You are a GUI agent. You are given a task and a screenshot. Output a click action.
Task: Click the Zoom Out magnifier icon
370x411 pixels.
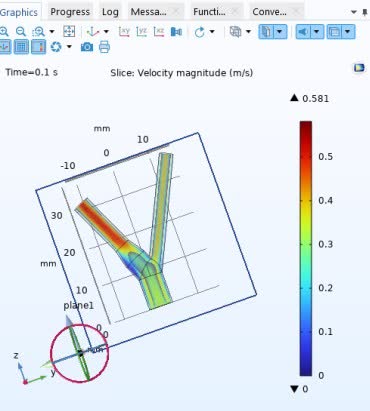pos(21,32)
